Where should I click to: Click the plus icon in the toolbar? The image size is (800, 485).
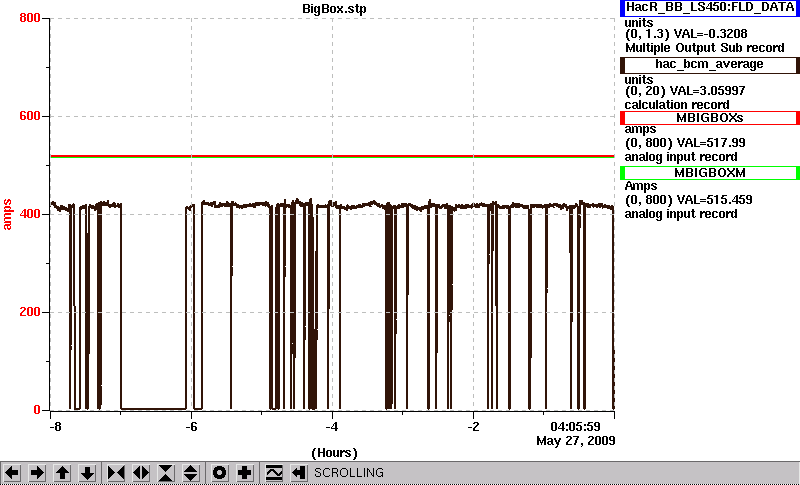245,473
